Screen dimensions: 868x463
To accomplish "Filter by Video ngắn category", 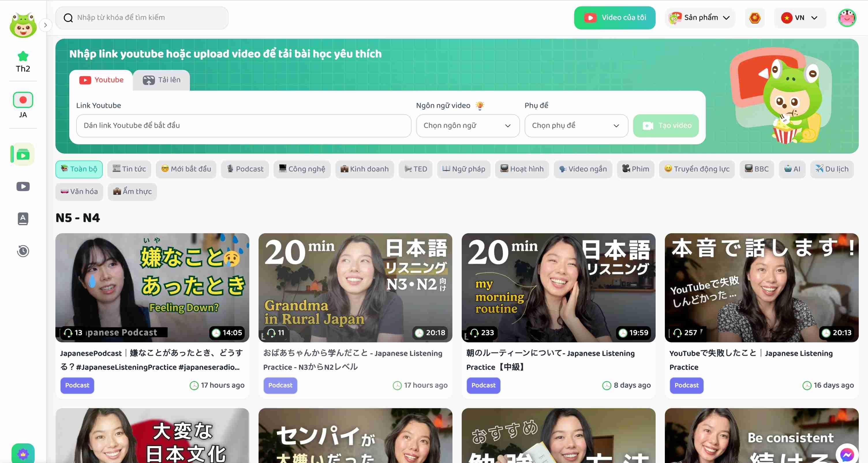I will (x=583, y=169).
